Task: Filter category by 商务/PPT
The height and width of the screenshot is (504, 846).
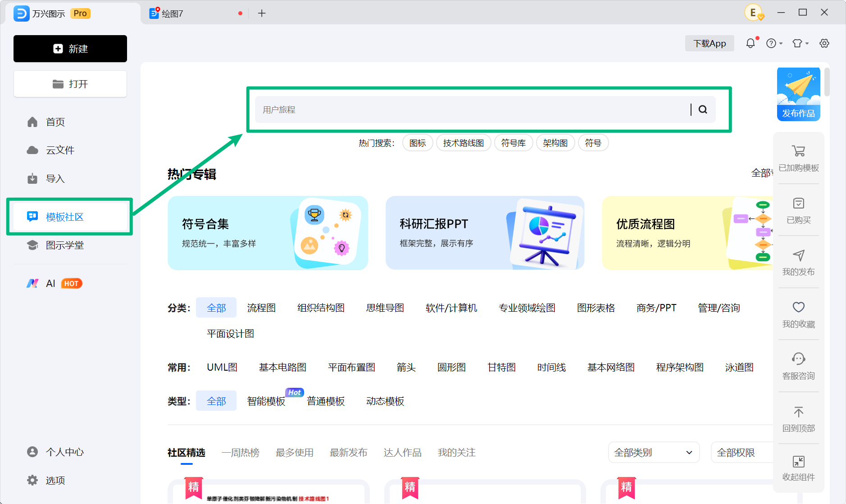Action: point(656,308)
